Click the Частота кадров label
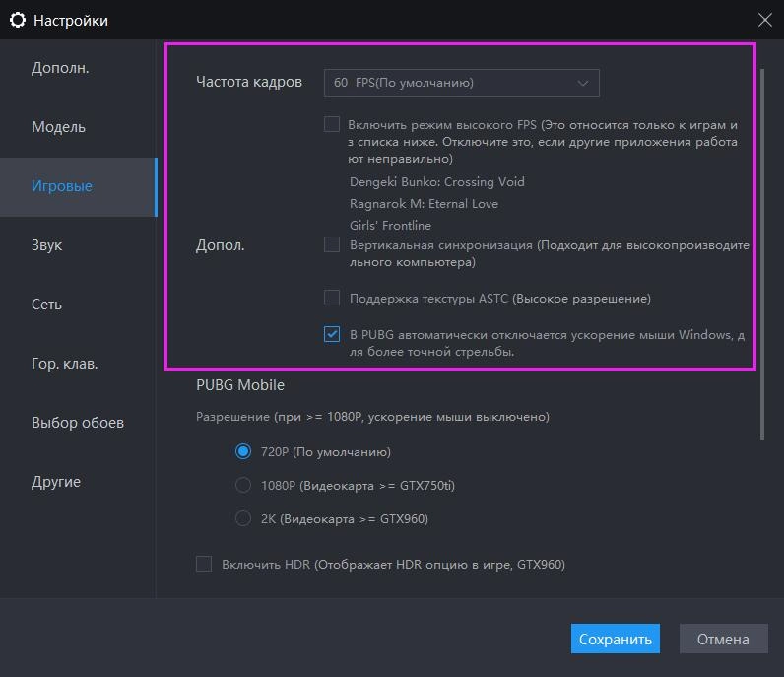Viewport: 784px width, 677px height. 249,82
